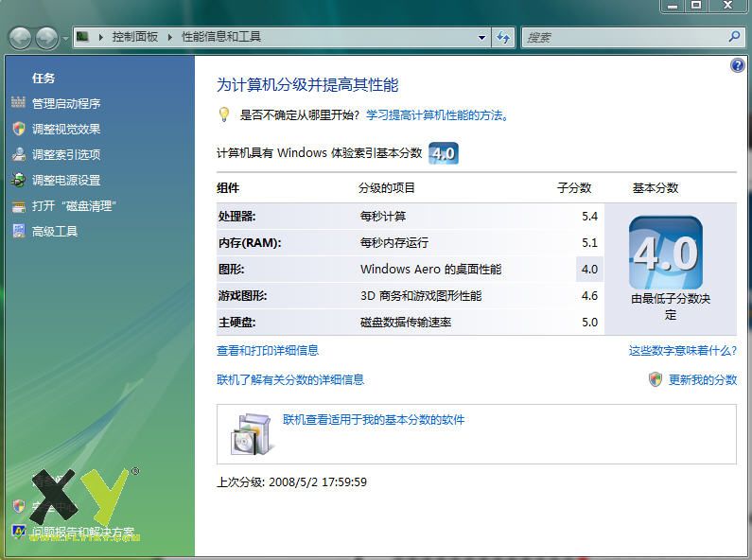Open 调整视觉效果 task link
The height and width of the screenshot is (560, 752).
[66, 129]
